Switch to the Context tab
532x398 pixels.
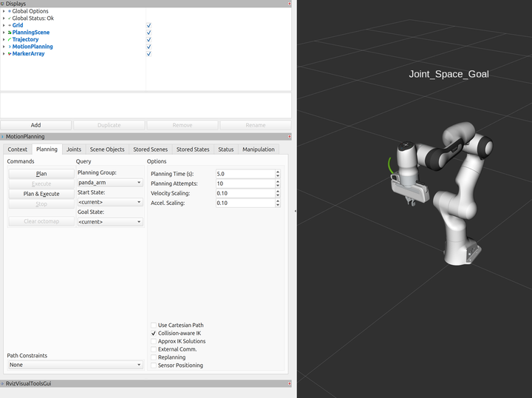[x=17, y=149]
